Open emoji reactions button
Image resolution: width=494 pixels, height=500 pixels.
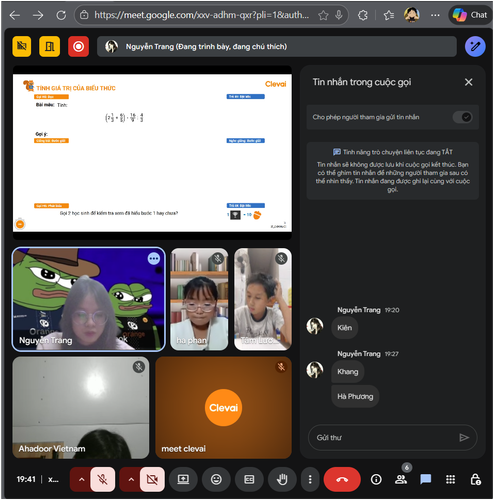pyautogui.click(x=216, y=479)
